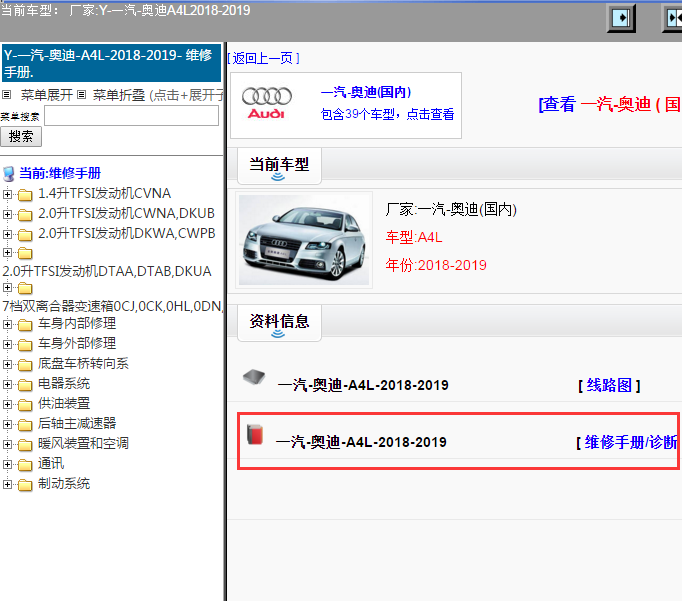Select the 资料信息 tab header
682x601 pixels.
(x=279, y=322)
